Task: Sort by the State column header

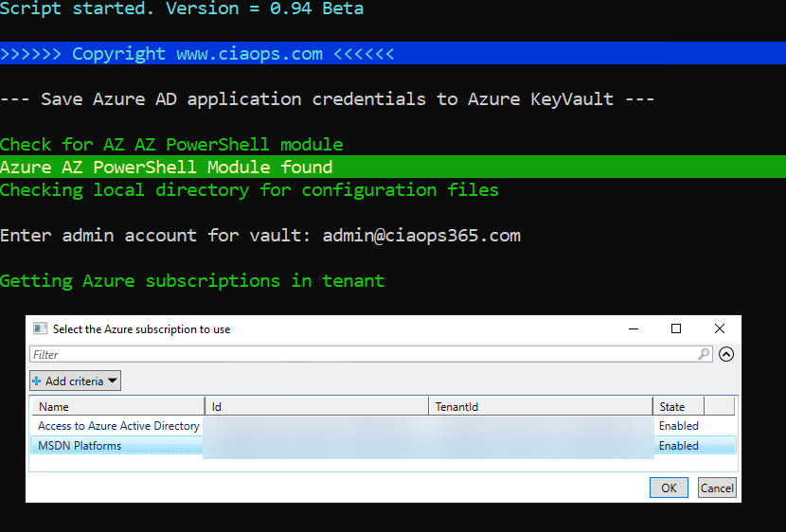Action: [678, 406]
